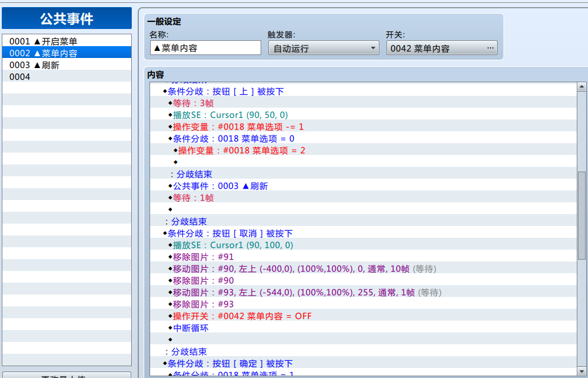Select 条件分歧：0018 菜单选项 = 0 line

point(363,138)
